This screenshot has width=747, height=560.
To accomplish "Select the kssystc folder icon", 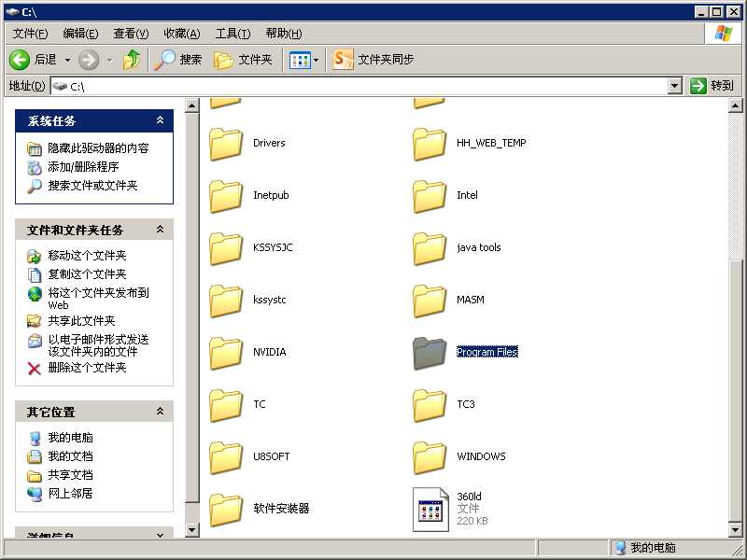I will point(226,301).
